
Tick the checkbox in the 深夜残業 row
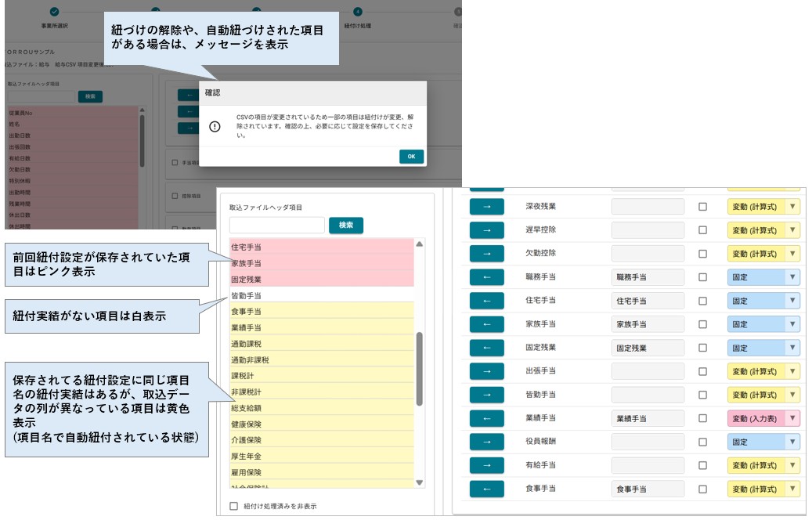coord(702,207)
